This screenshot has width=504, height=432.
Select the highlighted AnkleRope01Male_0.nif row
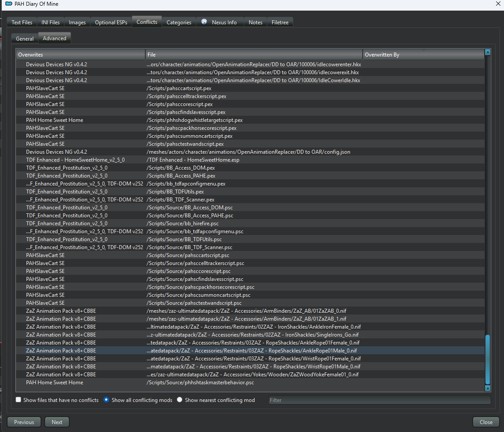[x=250, y=351]
